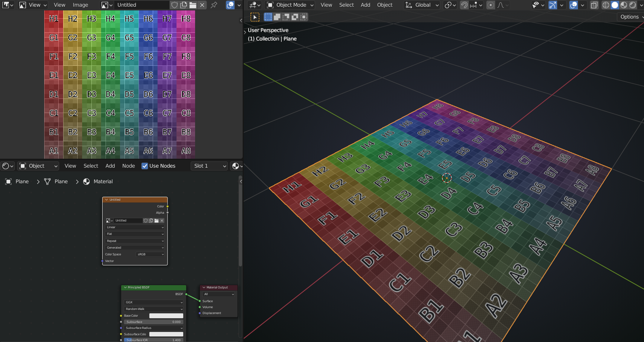Pick a Base Color in the Principled BSDF
The width and height of the screenshot is (644, 342).
[x=166, y=315]
